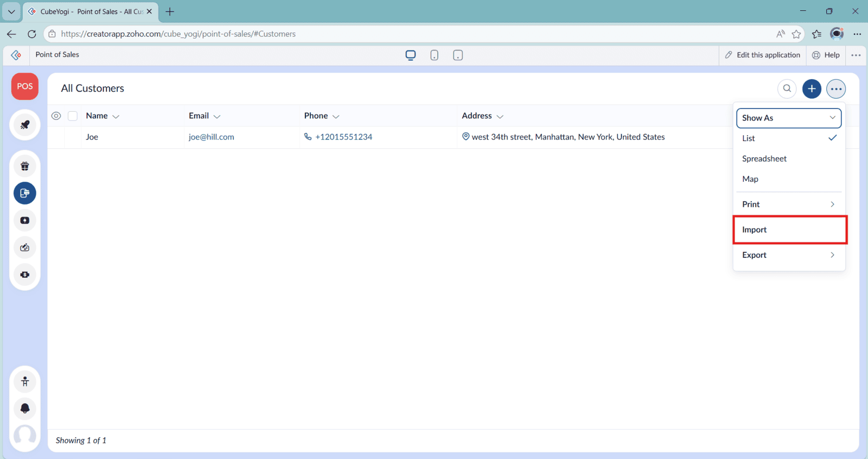Switch to the desktop preview icon

(411, 55)
